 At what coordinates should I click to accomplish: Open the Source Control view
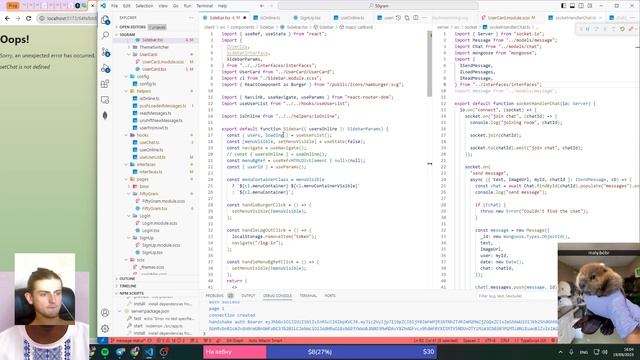105,52
